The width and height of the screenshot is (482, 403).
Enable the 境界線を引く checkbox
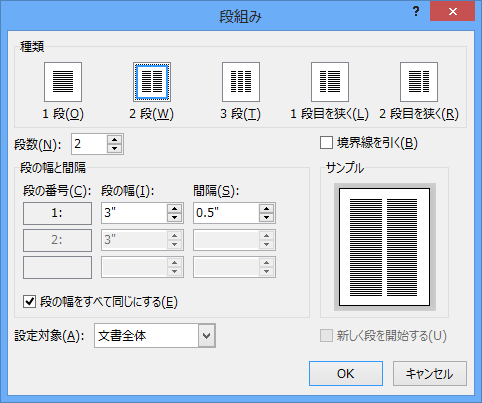(326, 143)
